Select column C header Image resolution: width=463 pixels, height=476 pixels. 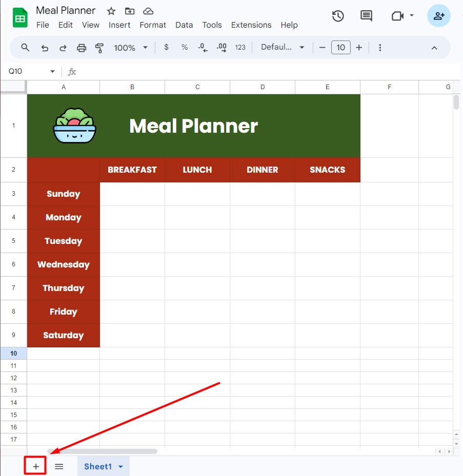click(197, 87)
